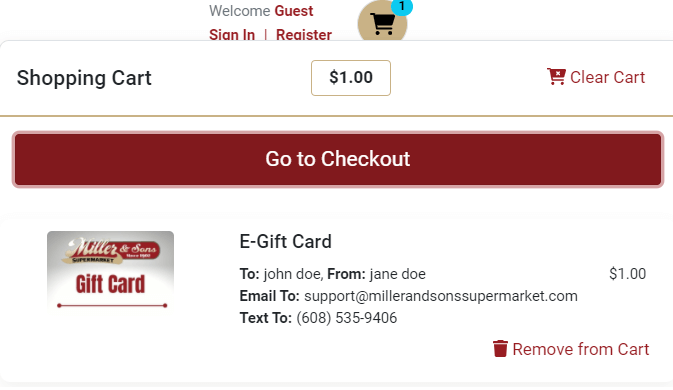This screenshot has height=390, width=673.
Task: Click the Clear Cart icon
Action: point(556,77)
